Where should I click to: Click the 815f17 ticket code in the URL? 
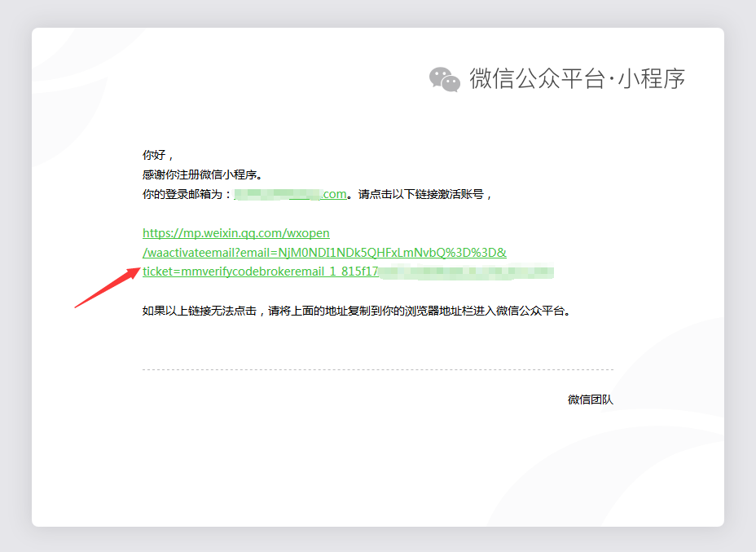pos(364,272)
